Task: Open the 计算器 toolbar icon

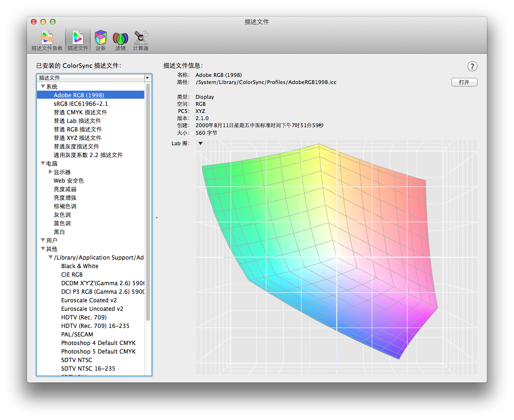Action: [140, 40]
